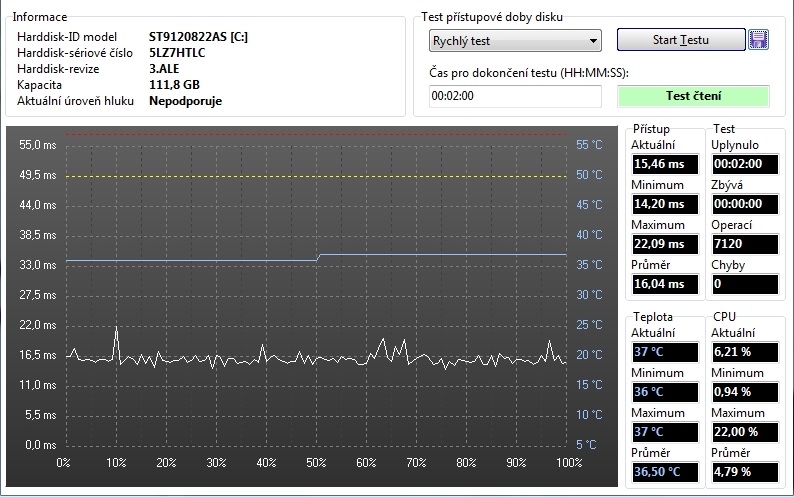Click maximum CPU usage 22,00 %
Viewport: 794px width, 497px height.
coord(745,432)
